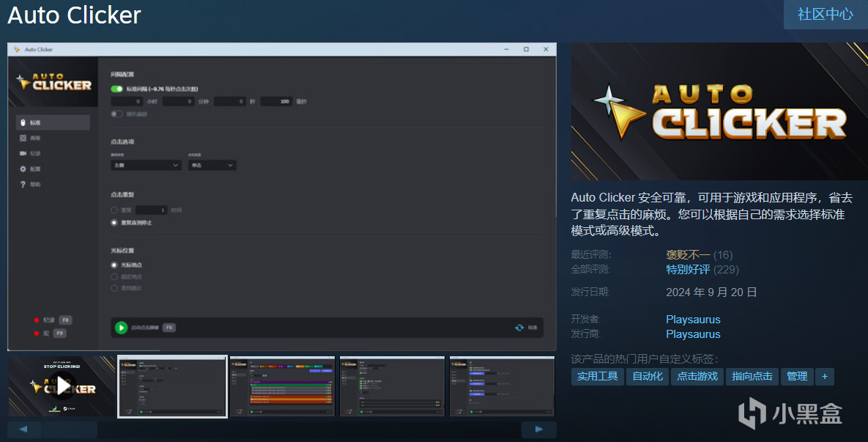
Task: Select the last thumbnail with blue bars
Action: click(502, 386)
